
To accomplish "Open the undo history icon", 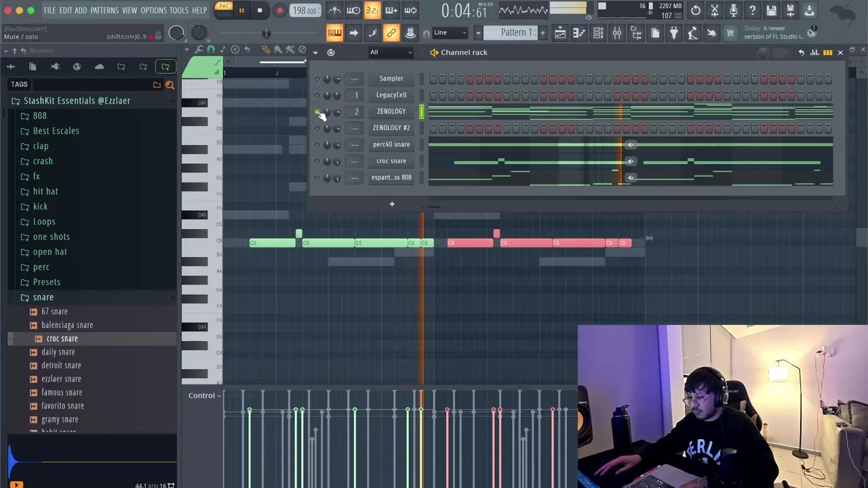I will coord(696,11).
